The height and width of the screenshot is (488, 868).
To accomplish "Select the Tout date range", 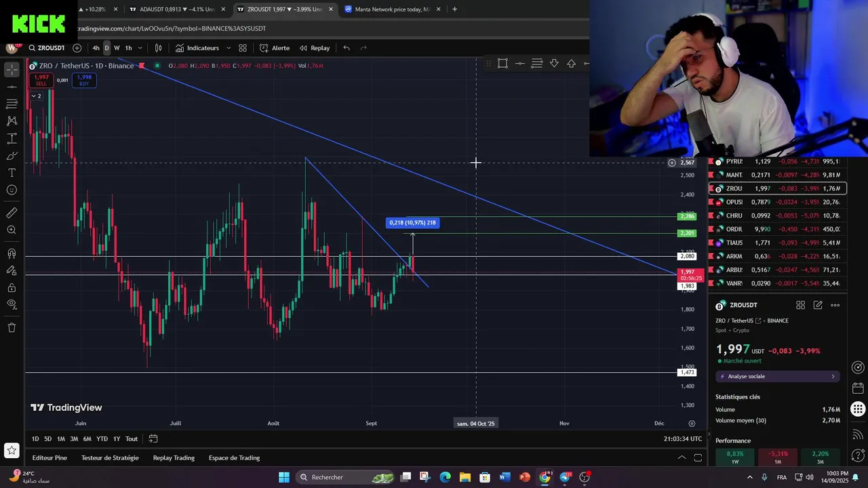I will coord(132,439).
